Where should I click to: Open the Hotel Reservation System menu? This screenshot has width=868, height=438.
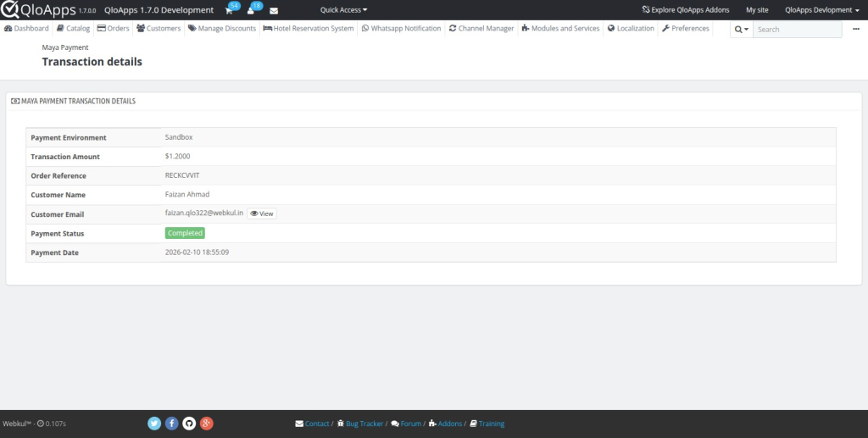pyautogui.click(x=309, y=28)
